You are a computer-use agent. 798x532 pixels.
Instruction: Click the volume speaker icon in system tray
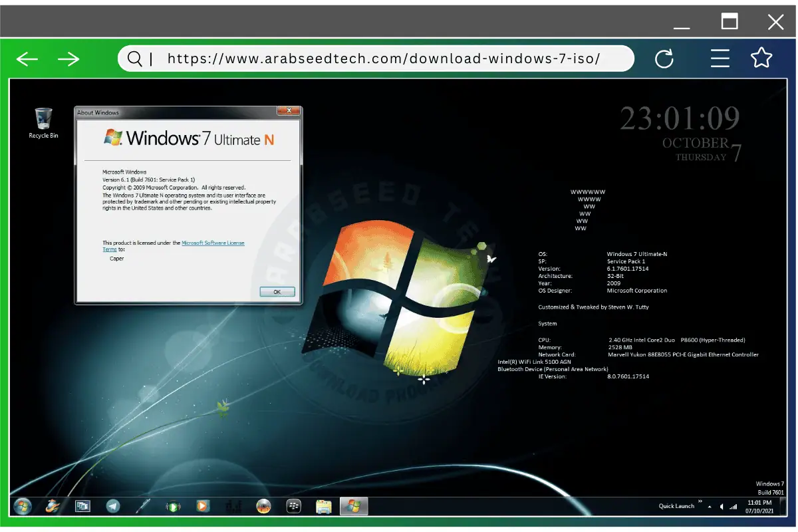722,506
